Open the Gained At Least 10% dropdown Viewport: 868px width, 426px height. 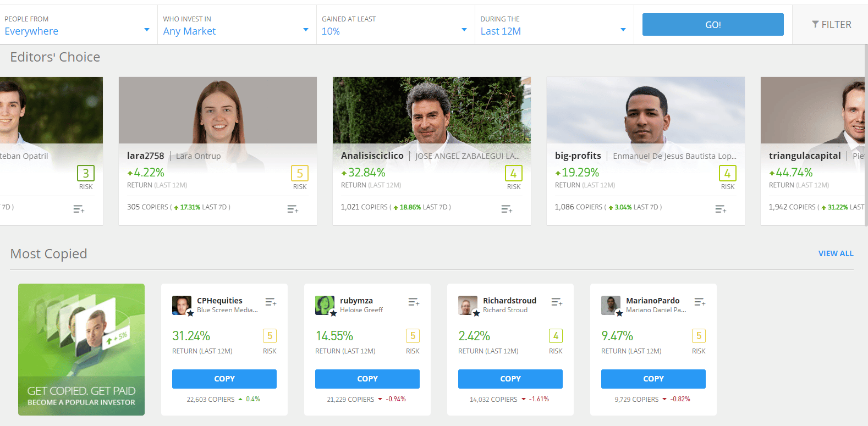point(395,25)
